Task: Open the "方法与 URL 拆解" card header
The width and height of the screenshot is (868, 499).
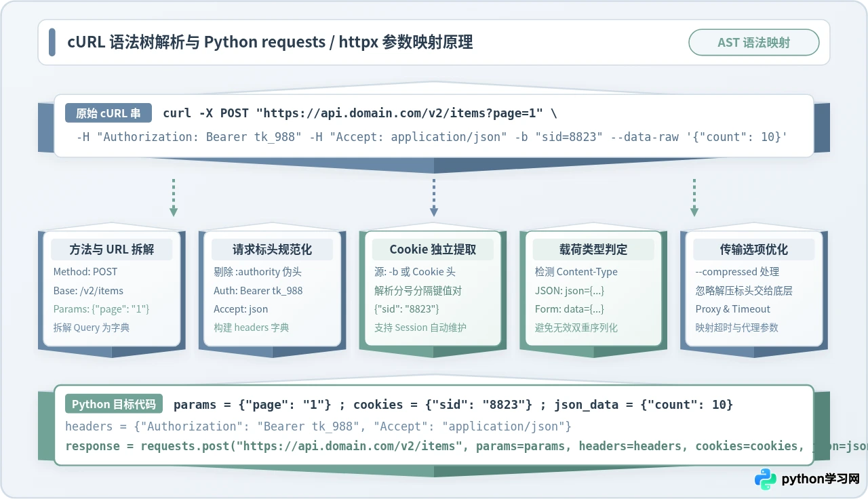Action: click(x=112, y=249)
